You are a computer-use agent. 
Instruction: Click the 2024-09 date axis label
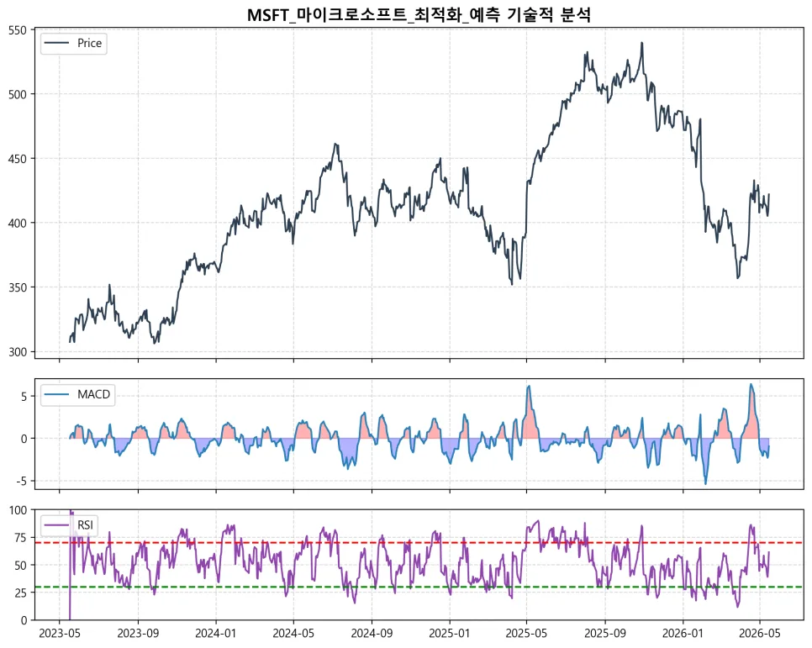[x=372, y=634]
